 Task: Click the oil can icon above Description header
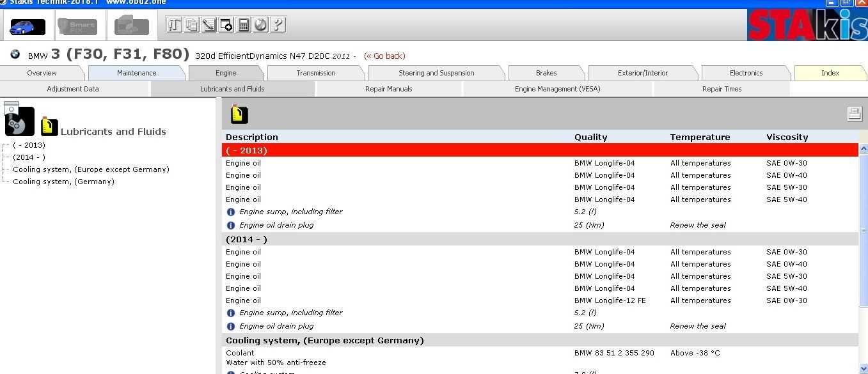coord(239,114)
